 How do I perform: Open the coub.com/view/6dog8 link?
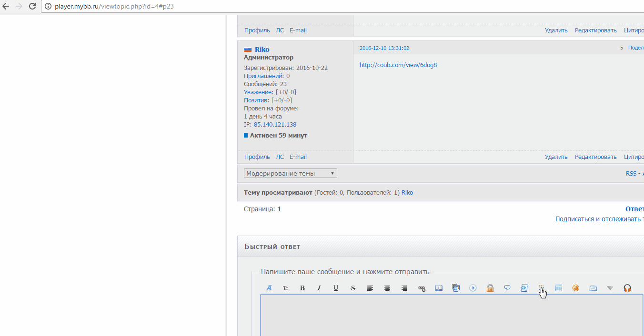[398, 65]
